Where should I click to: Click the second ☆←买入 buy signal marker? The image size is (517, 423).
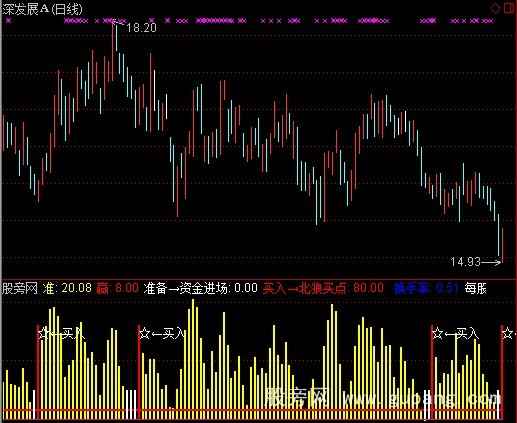tap(162, 333)
